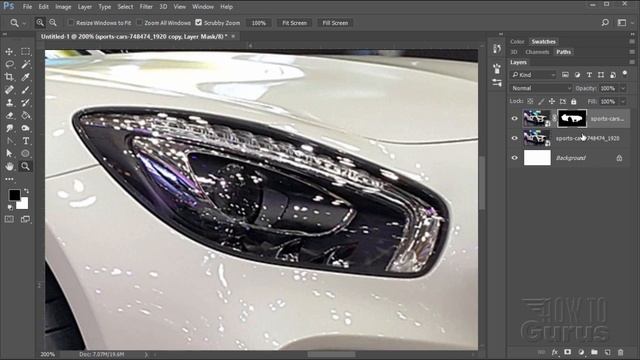Enable Resize Windows to Fit checkbox
Image resolution: width=640 pixels, height=360 pixels.
(71, 22)
